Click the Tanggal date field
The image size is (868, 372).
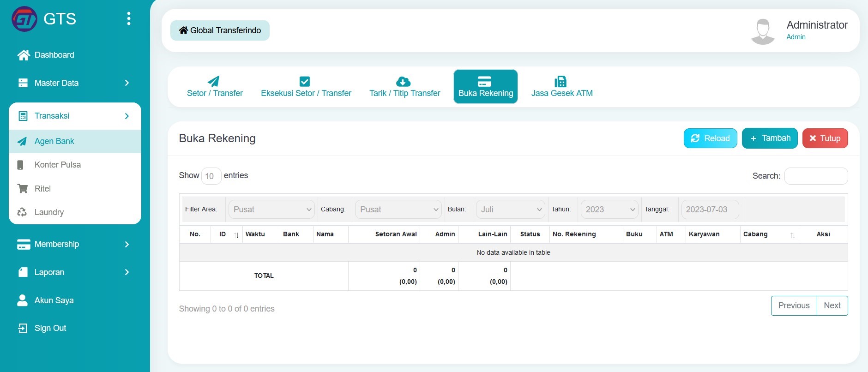[x=710, y=210]
